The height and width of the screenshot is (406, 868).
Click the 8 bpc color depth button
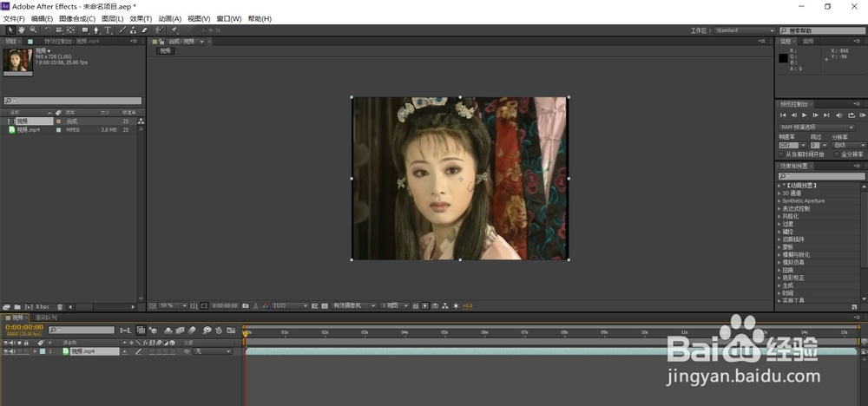(x=43, y=306)
